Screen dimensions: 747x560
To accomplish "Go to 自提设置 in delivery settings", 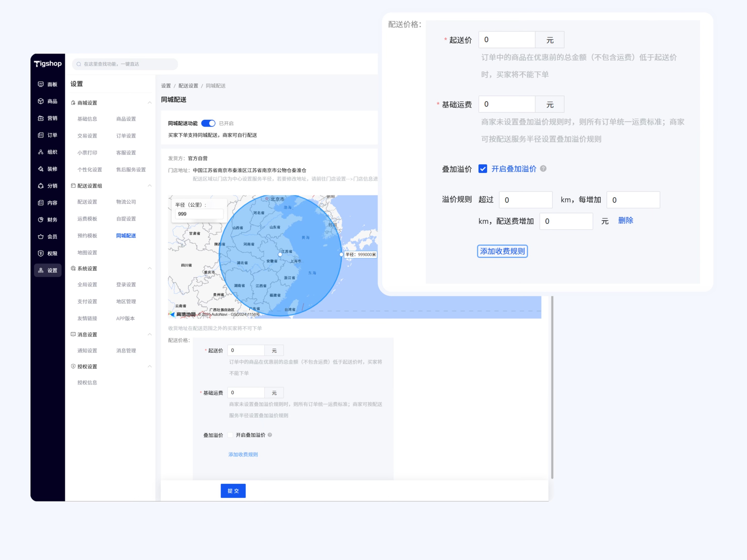I will (x=126, y=219).
